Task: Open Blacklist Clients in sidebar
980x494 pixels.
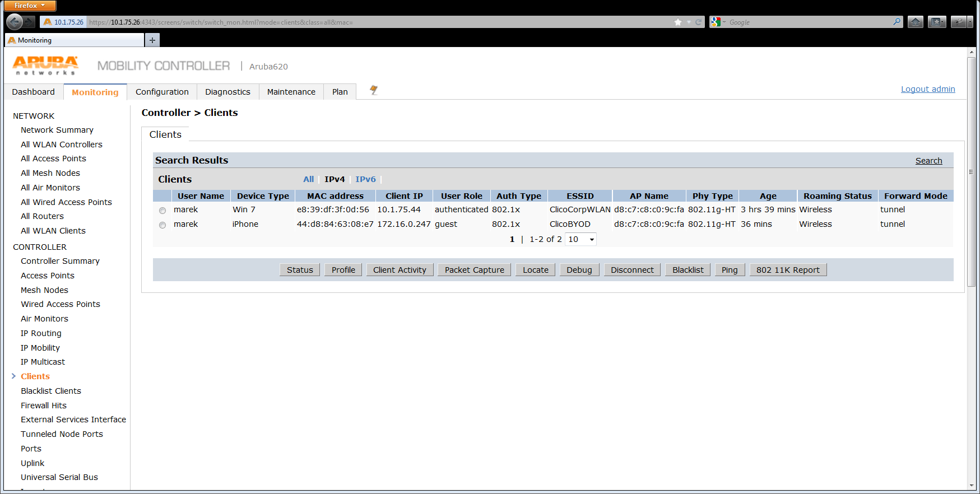Action: pyautogui.click(x=51, y=391)
